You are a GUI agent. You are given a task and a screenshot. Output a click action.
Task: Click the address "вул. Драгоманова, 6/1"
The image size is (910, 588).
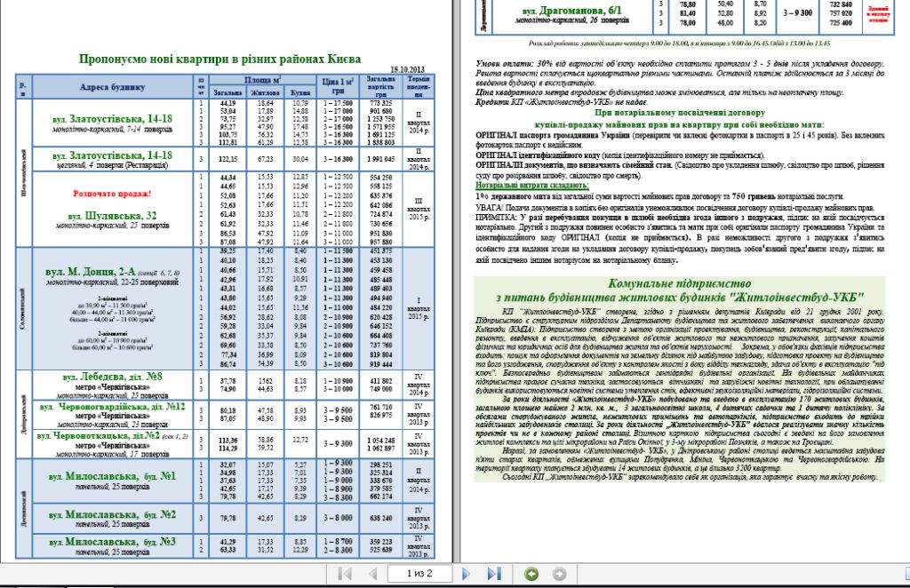coord(571,11)
